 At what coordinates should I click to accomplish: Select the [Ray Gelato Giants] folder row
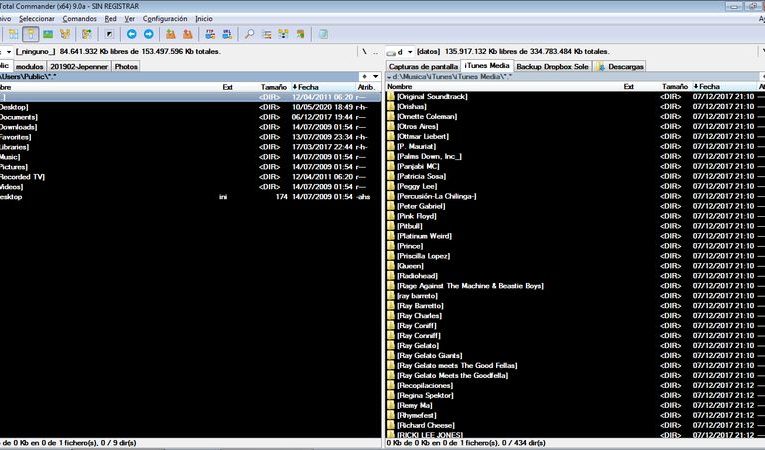[573, 355]
